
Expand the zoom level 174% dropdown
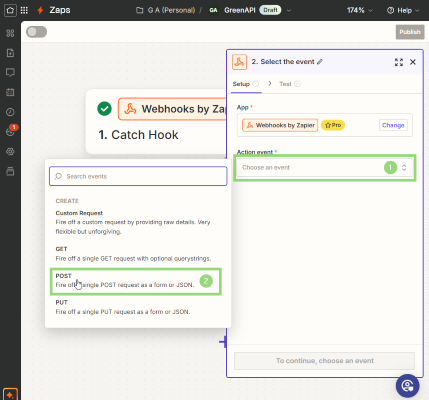pos(359,10)
